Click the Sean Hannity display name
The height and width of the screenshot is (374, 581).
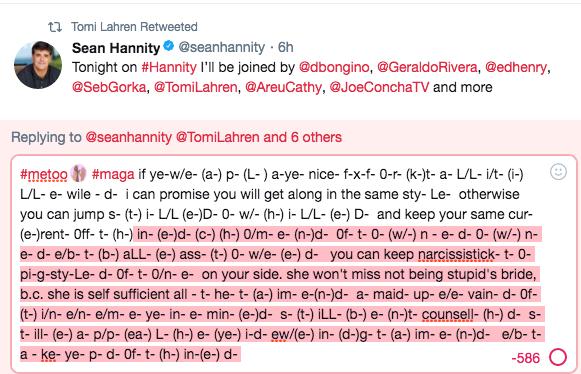(116, 47)
